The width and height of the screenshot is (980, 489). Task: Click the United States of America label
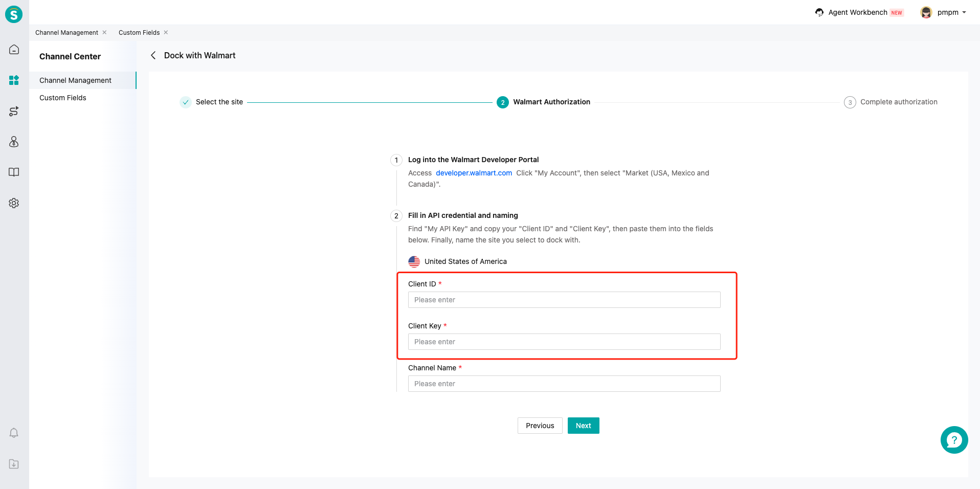point(465,261)
